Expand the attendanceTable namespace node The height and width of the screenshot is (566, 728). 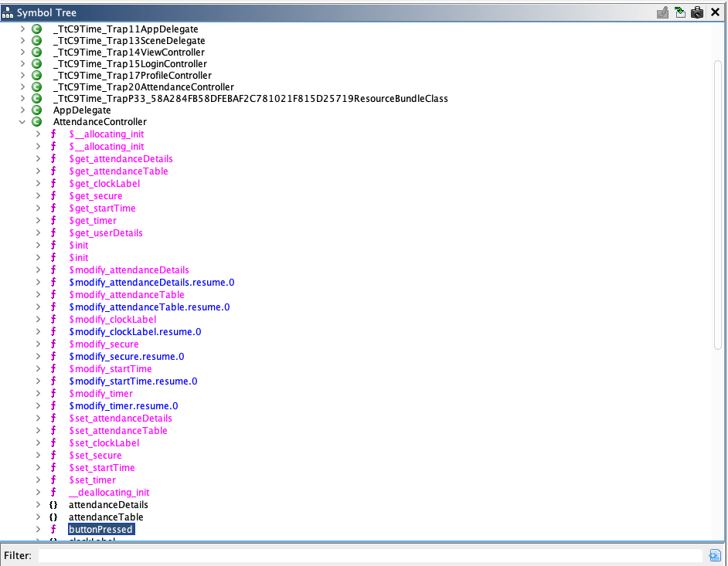(39, 517)
